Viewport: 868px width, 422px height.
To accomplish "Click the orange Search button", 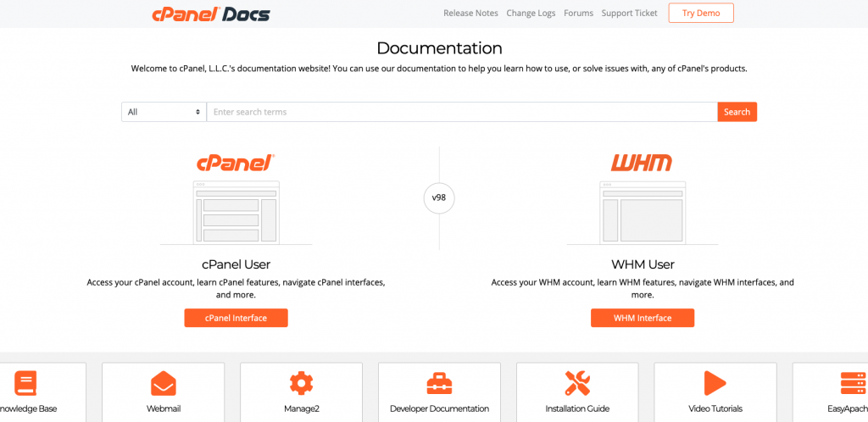I will (737, 112).
